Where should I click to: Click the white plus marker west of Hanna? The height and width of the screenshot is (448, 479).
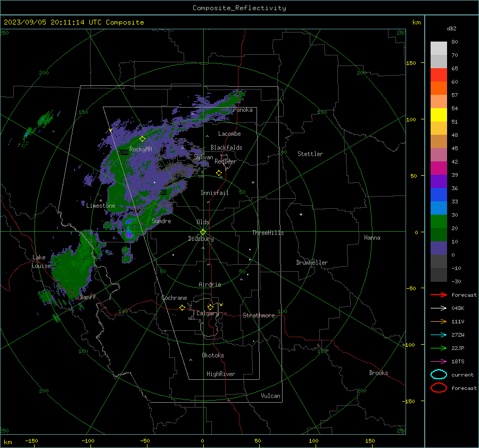301,214
